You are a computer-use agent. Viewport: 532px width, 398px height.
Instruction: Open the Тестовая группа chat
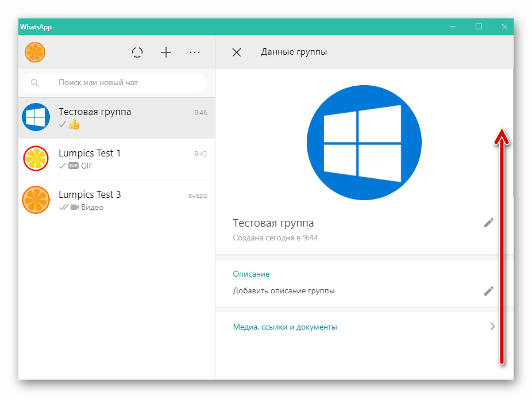tap(117, 118)
